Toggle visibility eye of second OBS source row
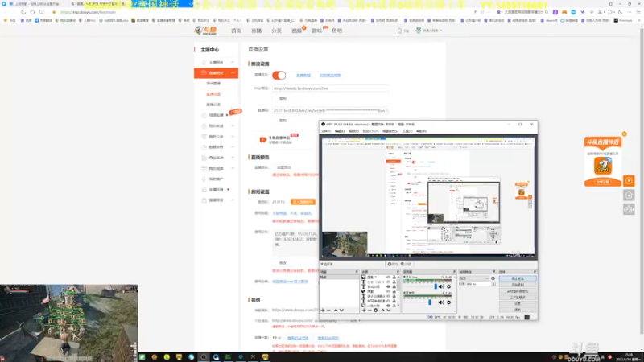 click(389, 282)
